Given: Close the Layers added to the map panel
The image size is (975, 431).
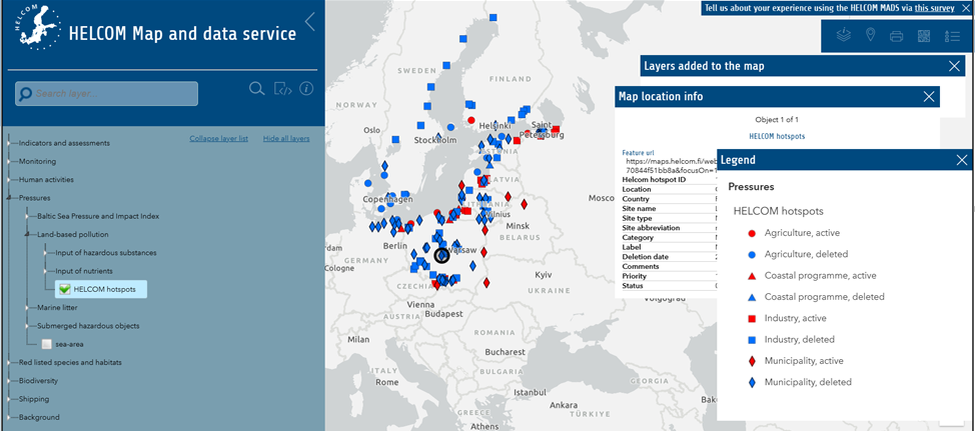Looking at the screenshot, I should 954,66.
